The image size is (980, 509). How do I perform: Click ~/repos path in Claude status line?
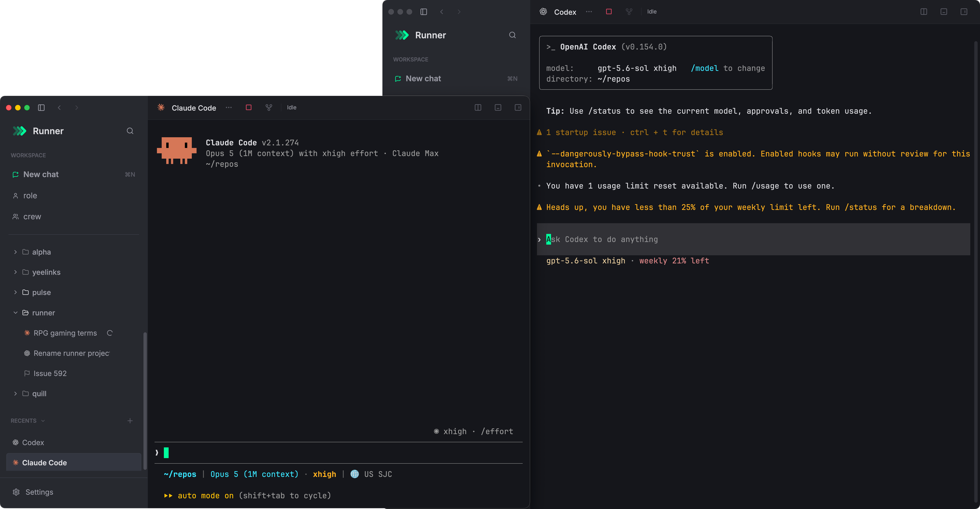pos(180,474)
